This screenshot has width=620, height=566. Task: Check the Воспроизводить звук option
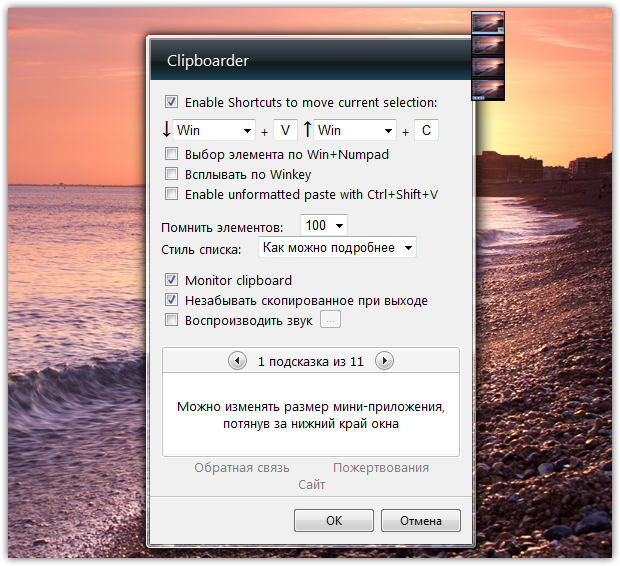pos(171,320)
